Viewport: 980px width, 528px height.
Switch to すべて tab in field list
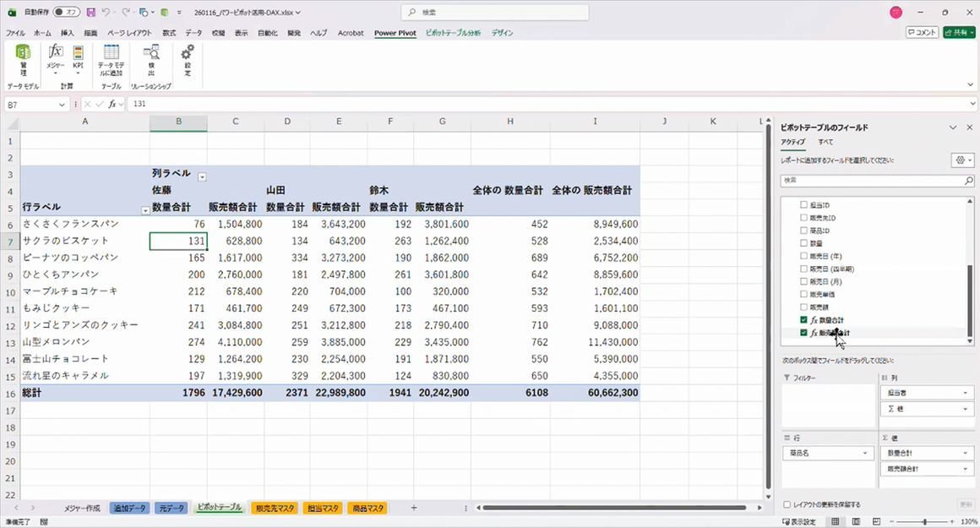pyautogui.click(x=825, y=142)
